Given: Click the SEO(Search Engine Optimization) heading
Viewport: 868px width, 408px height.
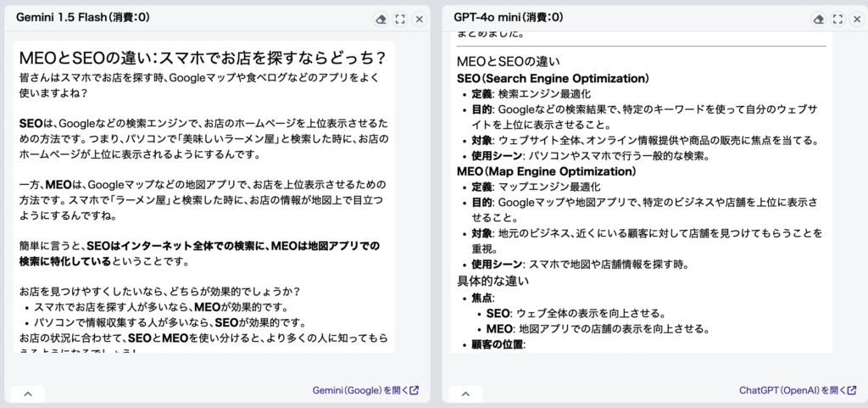Looking at the screenshot, I should click(554, 78).
